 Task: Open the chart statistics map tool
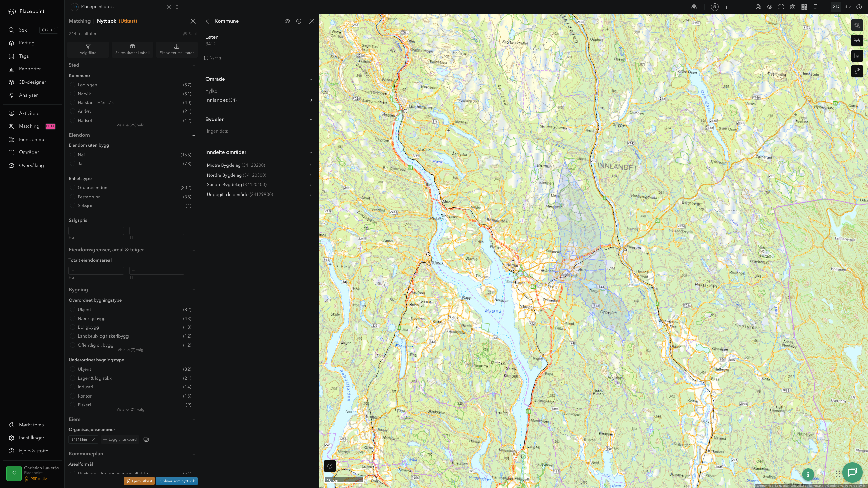(857, 56)
